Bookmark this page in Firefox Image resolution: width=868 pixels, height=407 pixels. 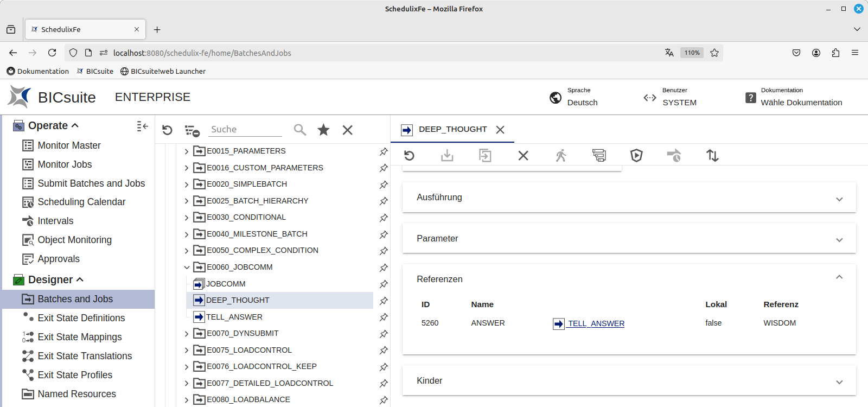point(714,53)
